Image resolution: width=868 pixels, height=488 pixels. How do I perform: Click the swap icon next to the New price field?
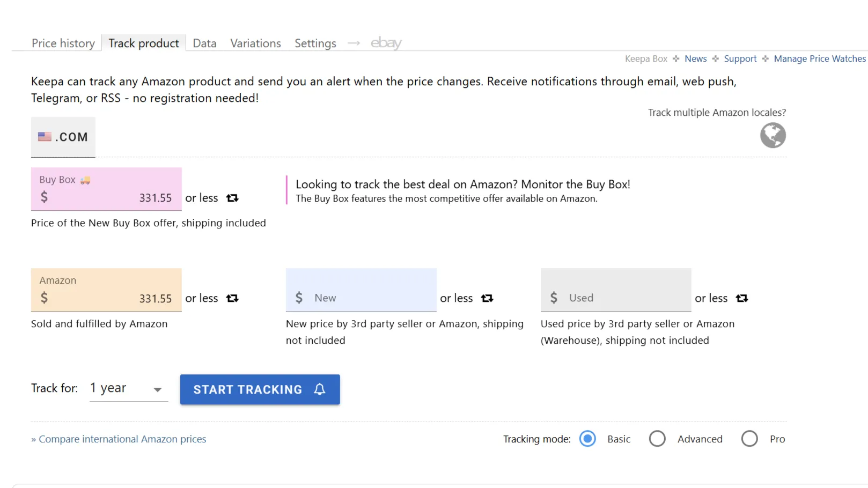pos(487,298)
